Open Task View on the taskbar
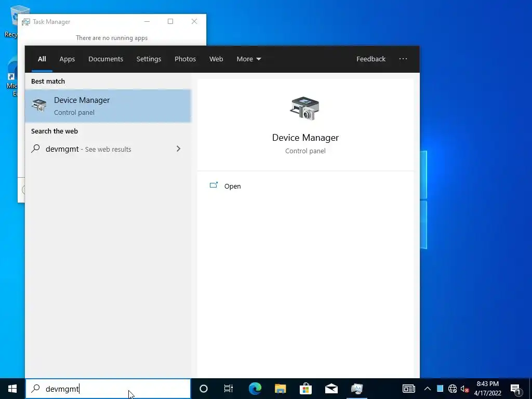 pyautogui.click(x=229, y=389)
